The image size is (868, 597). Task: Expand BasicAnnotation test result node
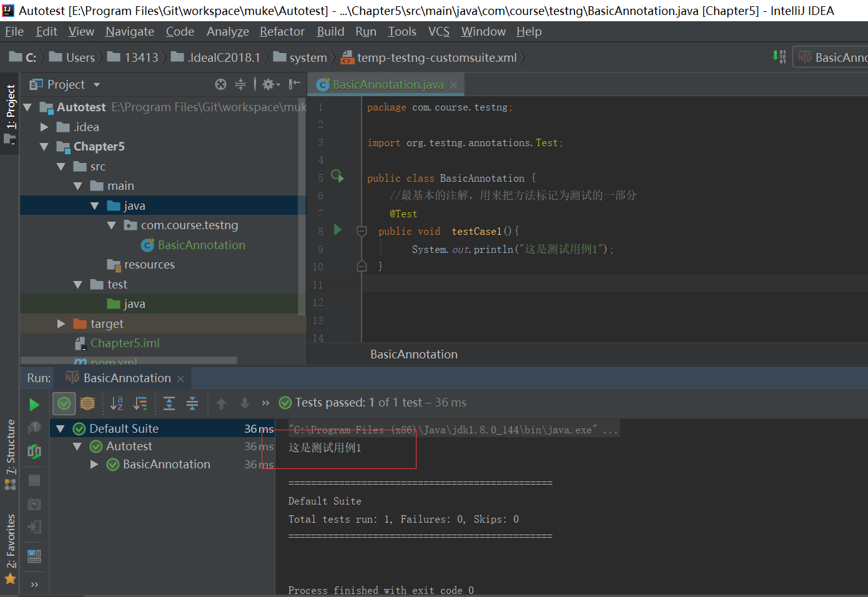[x=94, y=465]
